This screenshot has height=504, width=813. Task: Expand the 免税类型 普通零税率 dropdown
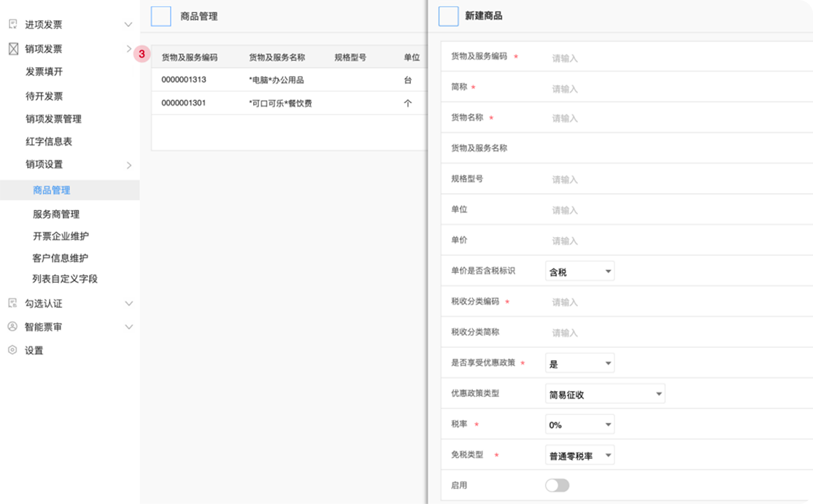tap(579, 454)
